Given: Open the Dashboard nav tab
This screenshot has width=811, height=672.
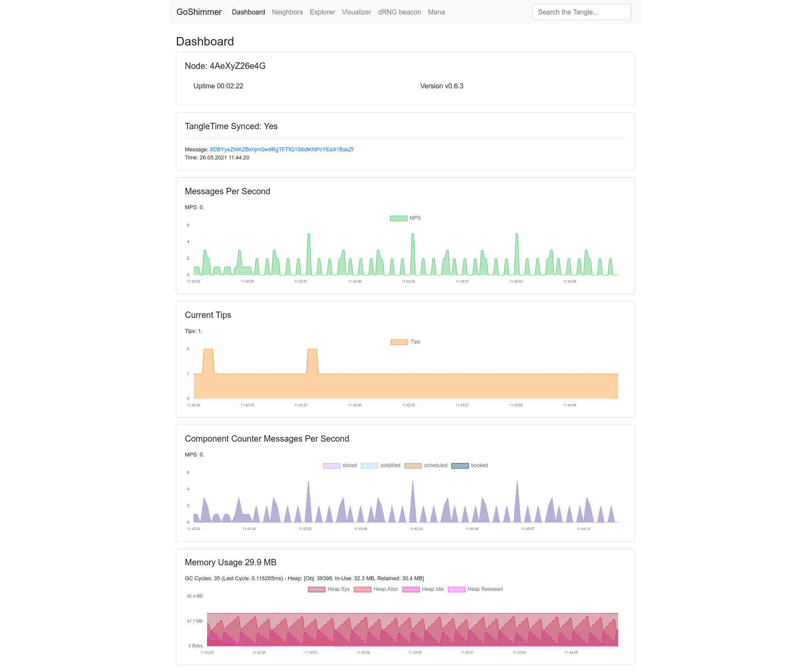Looking at the screenshot, I should click(x=248, y=12).
